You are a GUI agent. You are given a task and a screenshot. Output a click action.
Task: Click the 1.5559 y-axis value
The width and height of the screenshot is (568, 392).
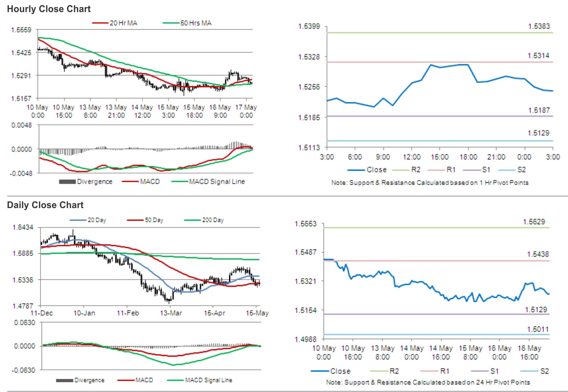pos(21,30)
